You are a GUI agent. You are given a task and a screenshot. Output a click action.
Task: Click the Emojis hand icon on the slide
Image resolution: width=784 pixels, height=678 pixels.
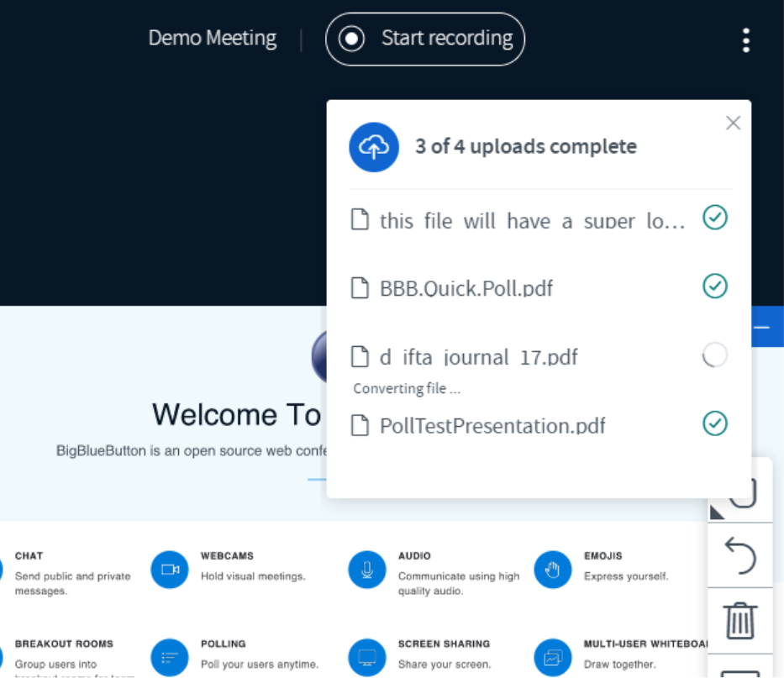click(x=553, y=570)
